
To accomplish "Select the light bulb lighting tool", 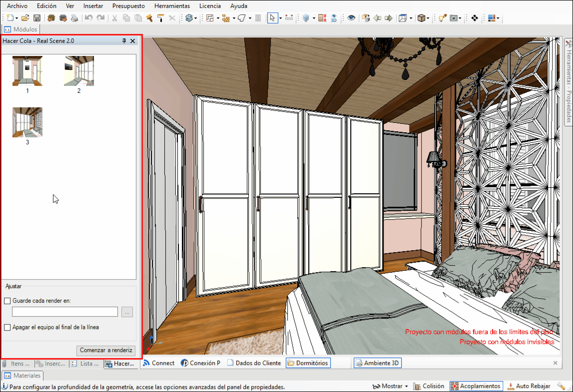I will tap(442, 18).
